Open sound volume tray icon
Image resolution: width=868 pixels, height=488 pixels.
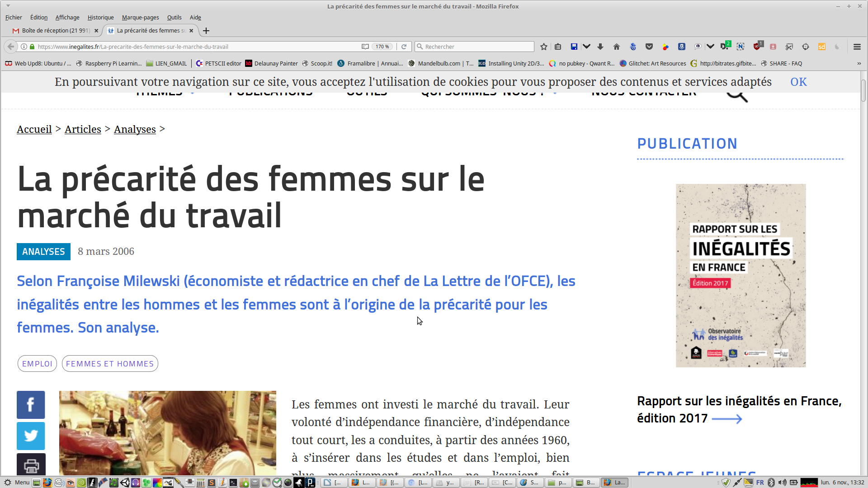pyautogui.click(x=782, y=482)
